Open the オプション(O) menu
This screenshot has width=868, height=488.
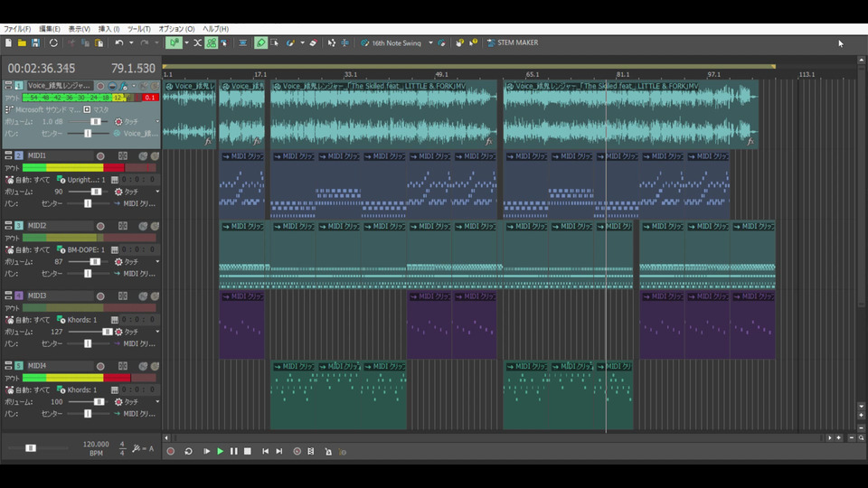(176, 29)
